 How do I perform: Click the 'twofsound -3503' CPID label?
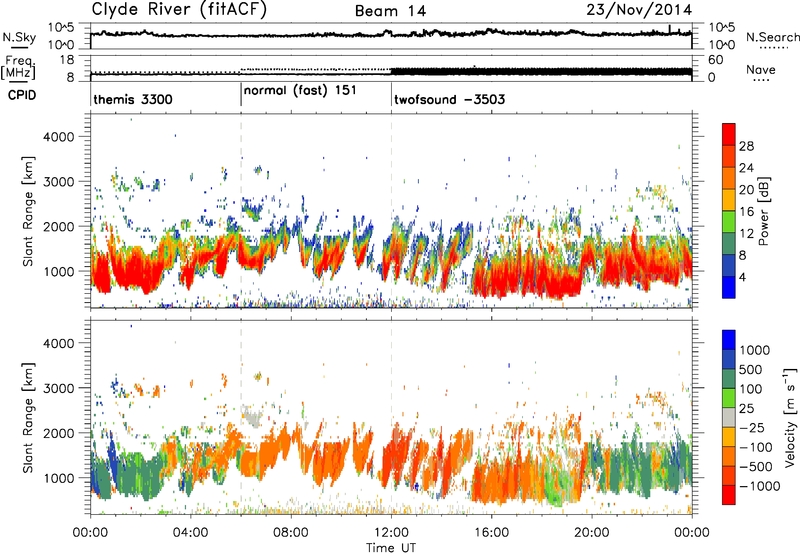pos(449,99)
